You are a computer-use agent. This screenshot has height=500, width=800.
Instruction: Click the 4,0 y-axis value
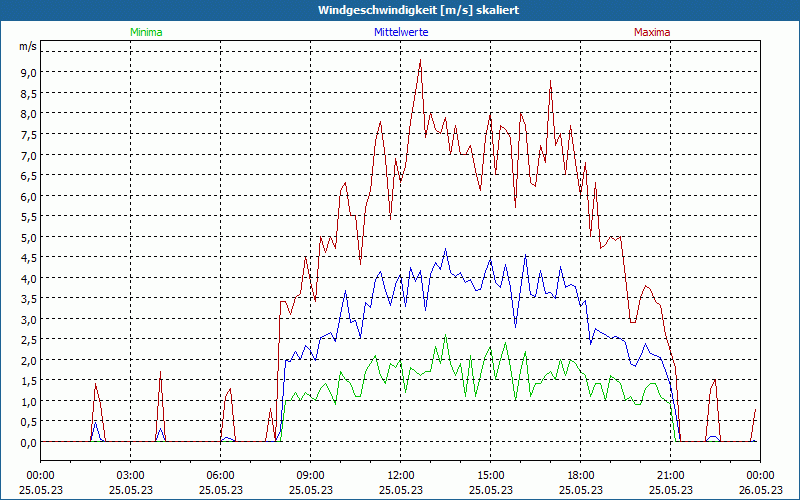[29, 279]
